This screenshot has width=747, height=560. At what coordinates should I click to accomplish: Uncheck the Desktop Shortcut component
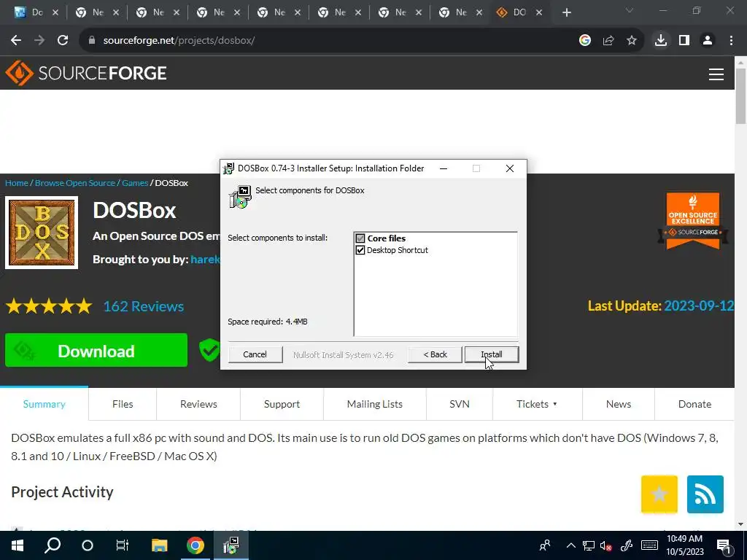pos(360,250)
